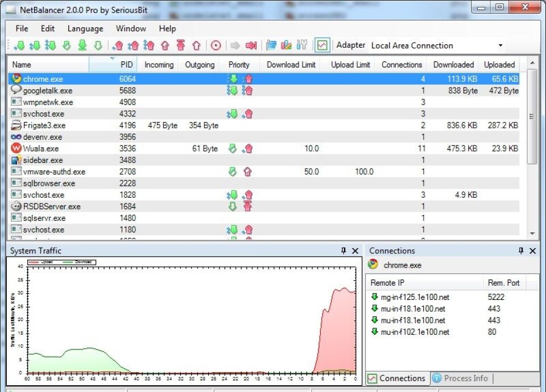Click chrome.exe upload priority icon

[249, 79]
